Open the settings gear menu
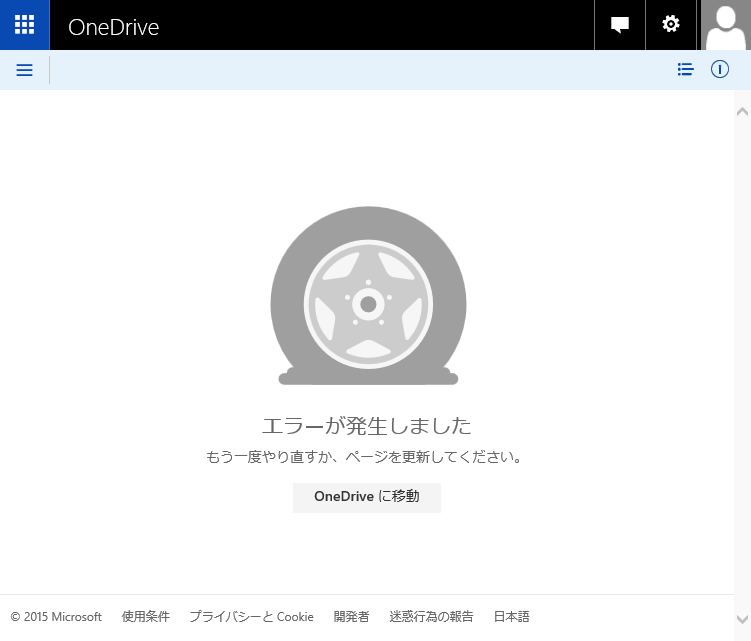This screenshot has width=751, height=641. point(671,25)
